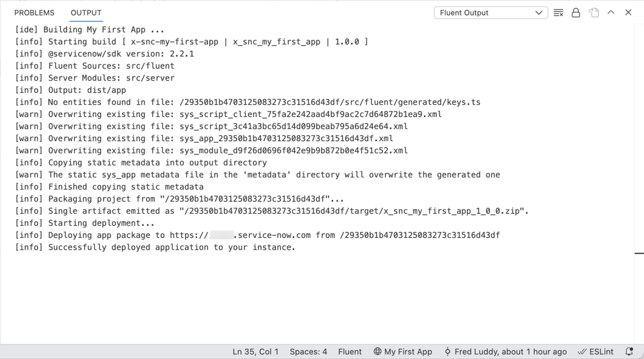Screen dimensions: 644x359
Task: Change indentation via Spaces: 4
Action: point(308,352)
